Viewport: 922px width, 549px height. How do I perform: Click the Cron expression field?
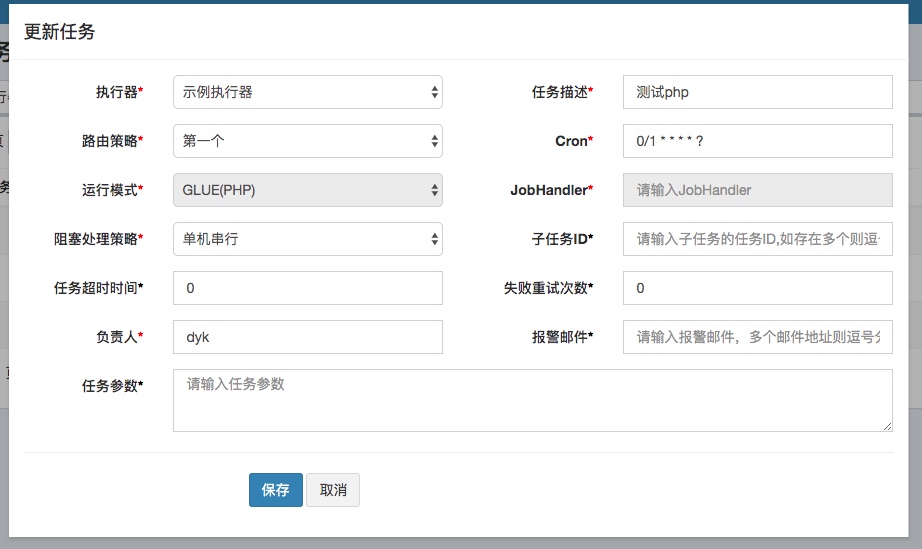(756, 141)
